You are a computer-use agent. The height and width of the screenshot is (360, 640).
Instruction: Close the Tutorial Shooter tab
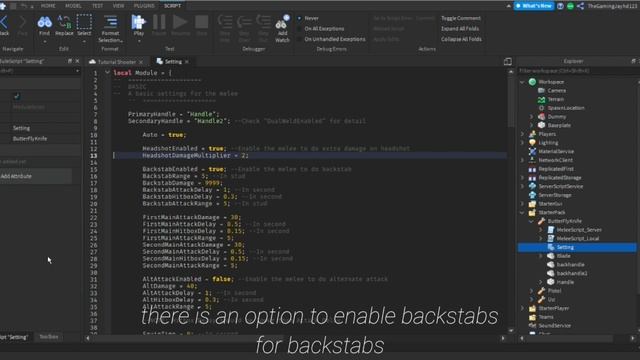(x=141, y=62)
